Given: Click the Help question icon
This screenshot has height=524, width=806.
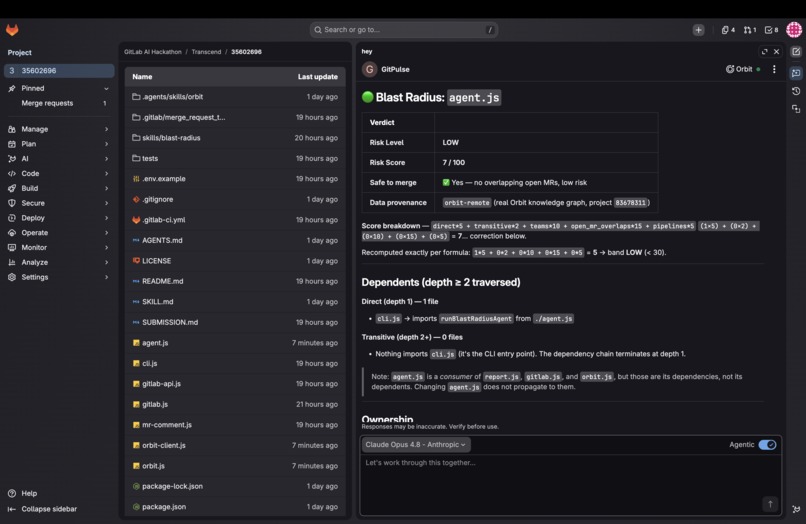Looking at the screenshot, I should coord(12,493).
